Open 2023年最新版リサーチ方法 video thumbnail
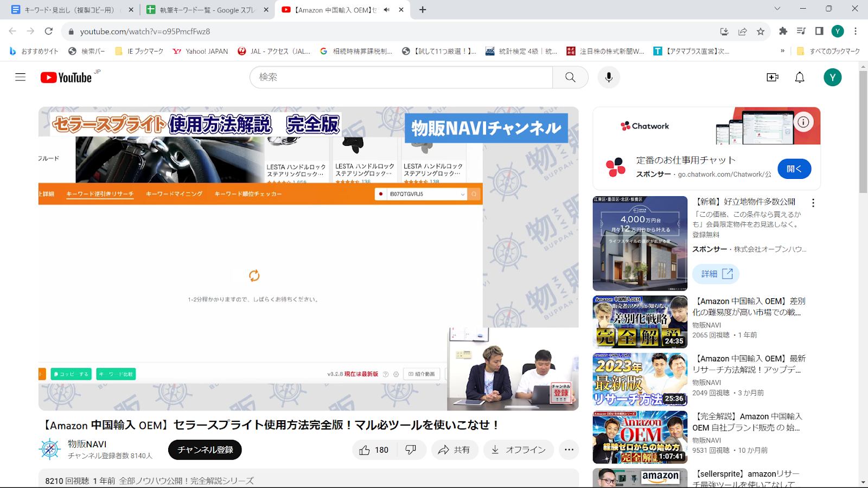The height and width of the screenshot is (488, 868). [x=640, y=380]
